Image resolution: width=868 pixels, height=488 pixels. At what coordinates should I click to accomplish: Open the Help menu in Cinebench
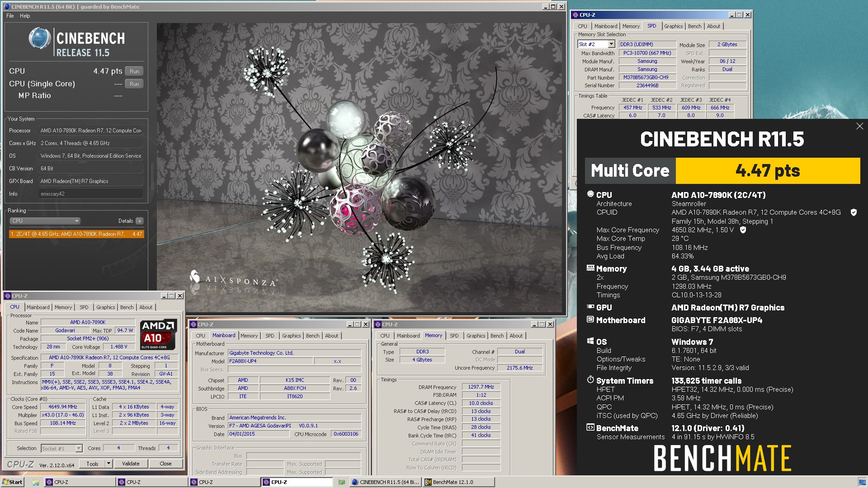(25, 16)
